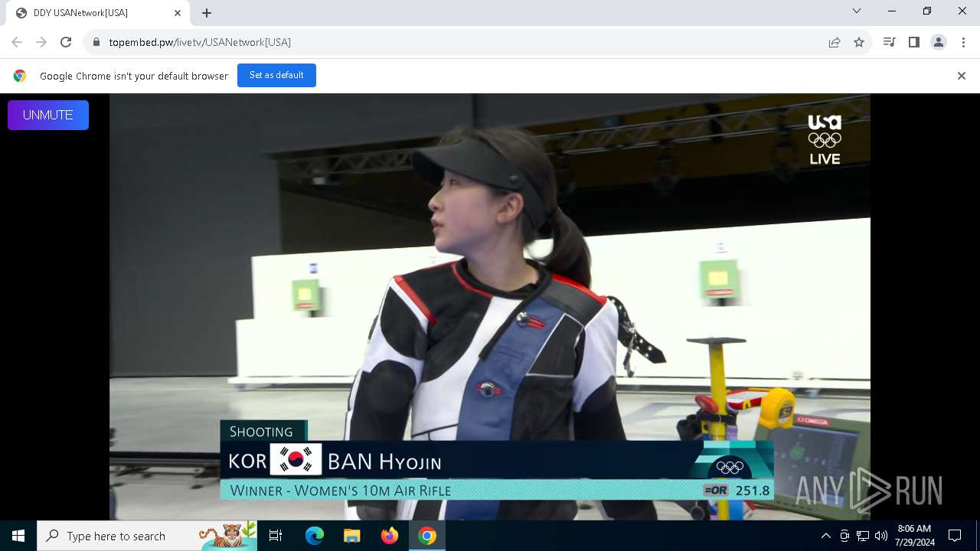
Task: Open Chrome three-dot menu
Action: click(963, 42)
